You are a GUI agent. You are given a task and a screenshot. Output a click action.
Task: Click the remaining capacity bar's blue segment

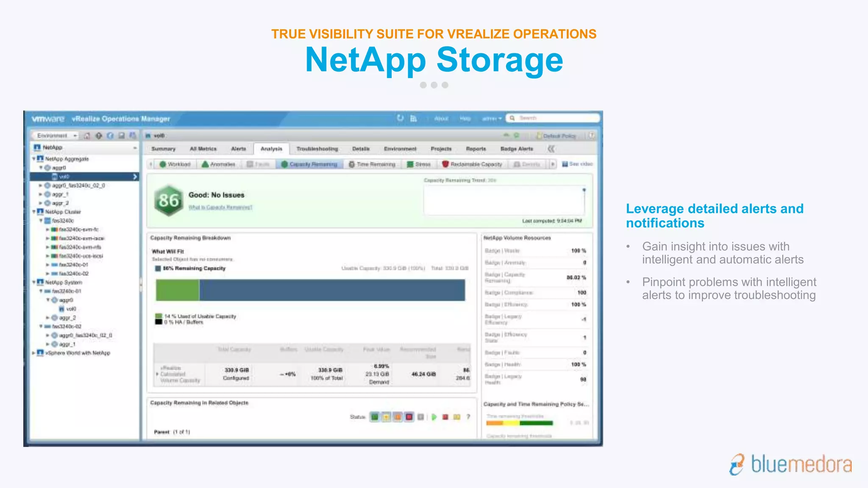pyautogui.click(x=332, y=290)
